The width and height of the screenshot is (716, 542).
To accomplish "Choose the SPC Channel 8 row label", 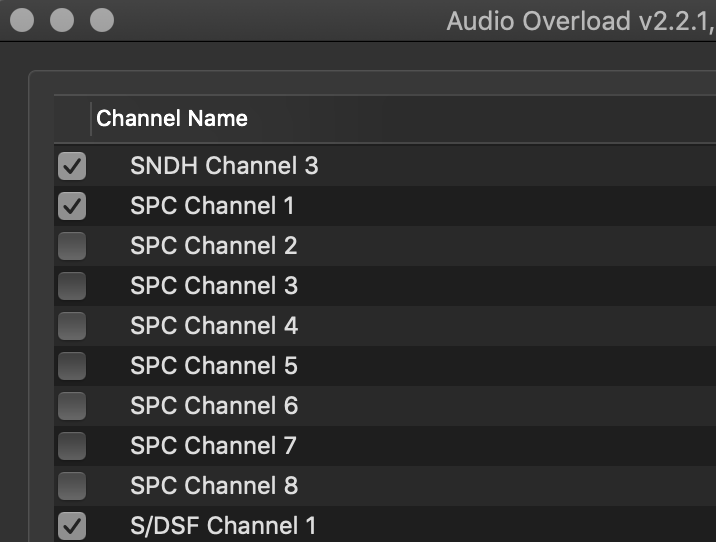I will pyautogui.click(x=213, y=486).
